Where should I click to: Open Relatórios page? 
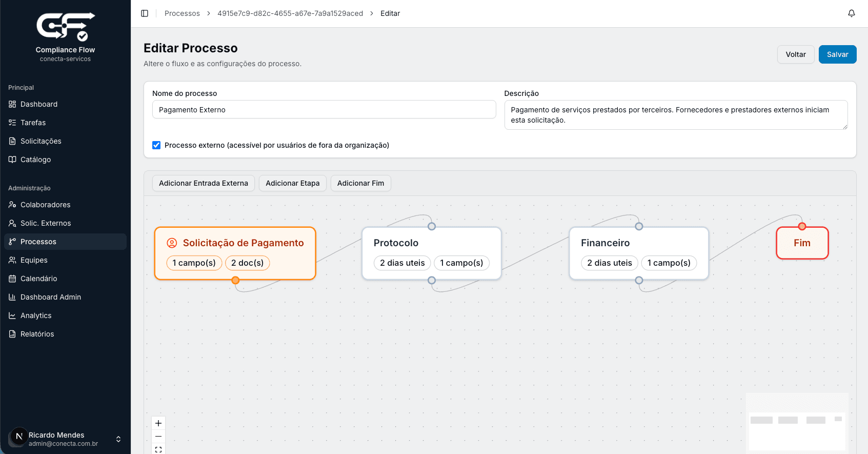[x=65, y=334]
